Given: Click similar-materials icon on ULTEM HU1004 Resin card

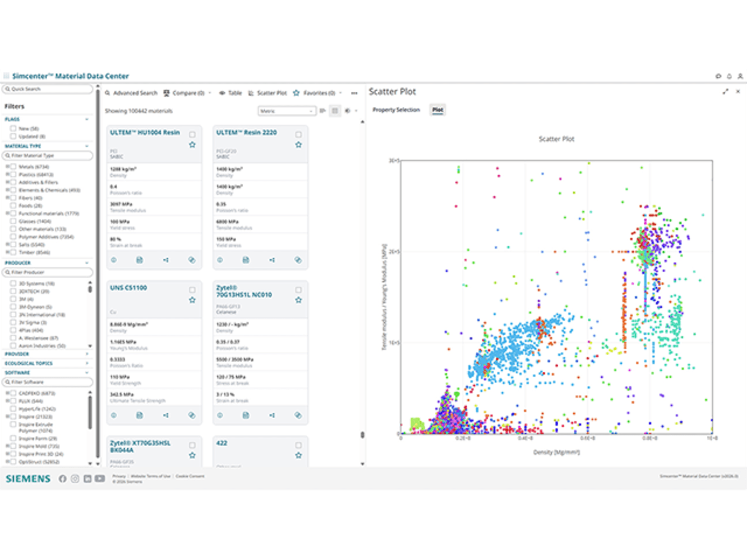Looking at the screenshot, I should [192, 260].
